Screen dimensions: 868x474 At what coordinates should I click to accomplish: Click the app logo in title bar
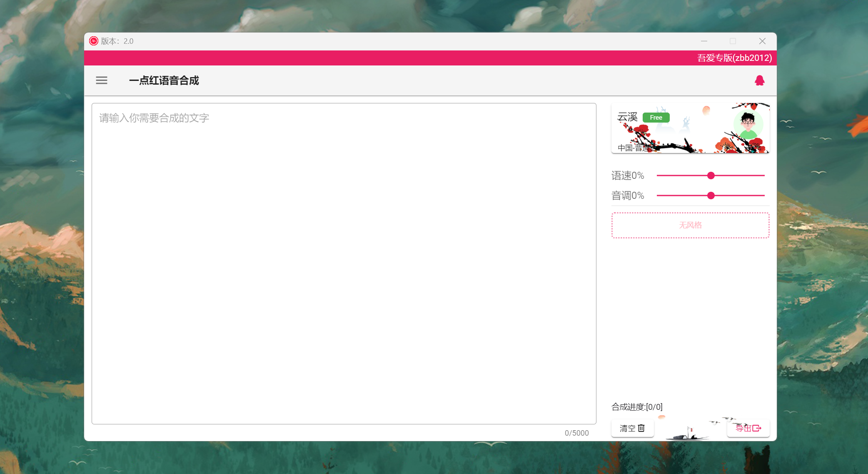(x=94, y=41)
